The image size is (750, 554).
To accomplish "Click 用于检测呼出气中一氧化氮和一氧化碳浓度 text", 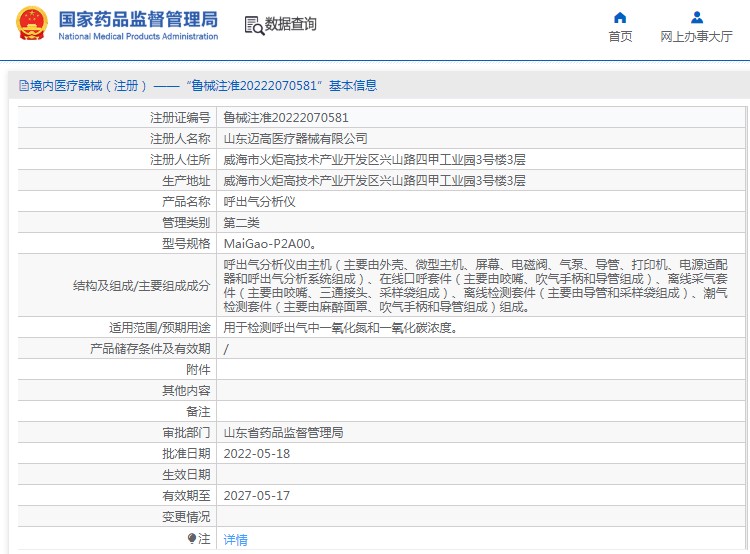I will [341, 328].
